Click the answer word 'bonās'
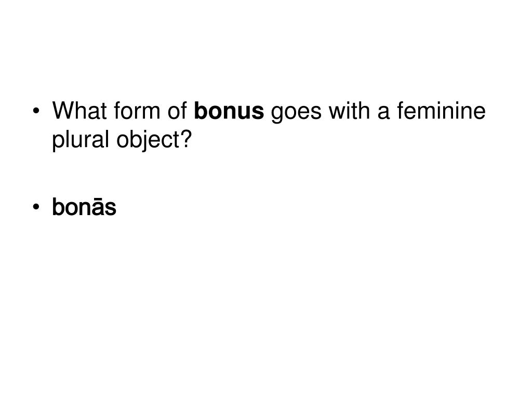 tap(84, 206)
